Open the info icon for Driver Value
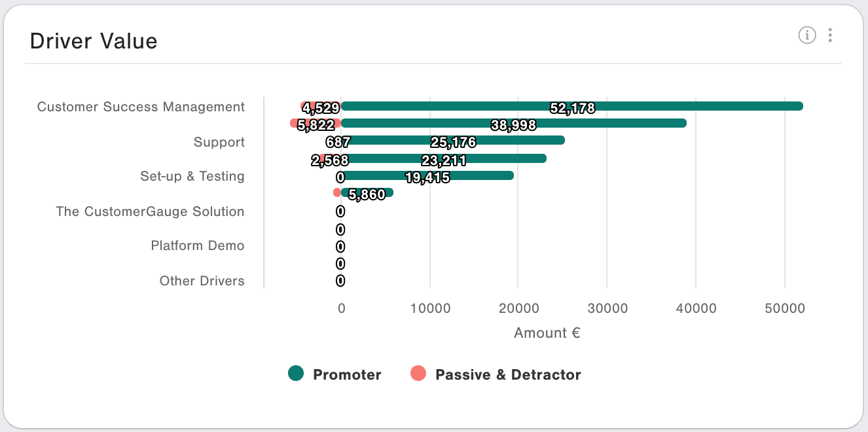The height and width of the screenshot is (432, 868). pyautogui.click(x=807, y=35)
